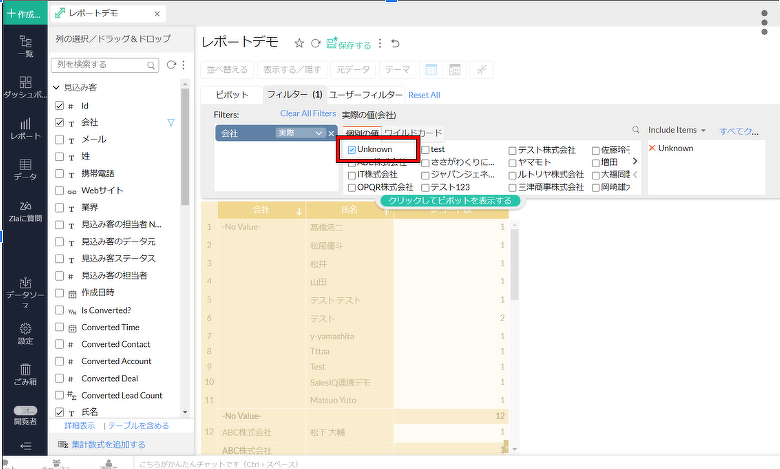Screen dimensions: 780x469
Task: Open the ごみ箱 trash icon
Action: point(25,374)
